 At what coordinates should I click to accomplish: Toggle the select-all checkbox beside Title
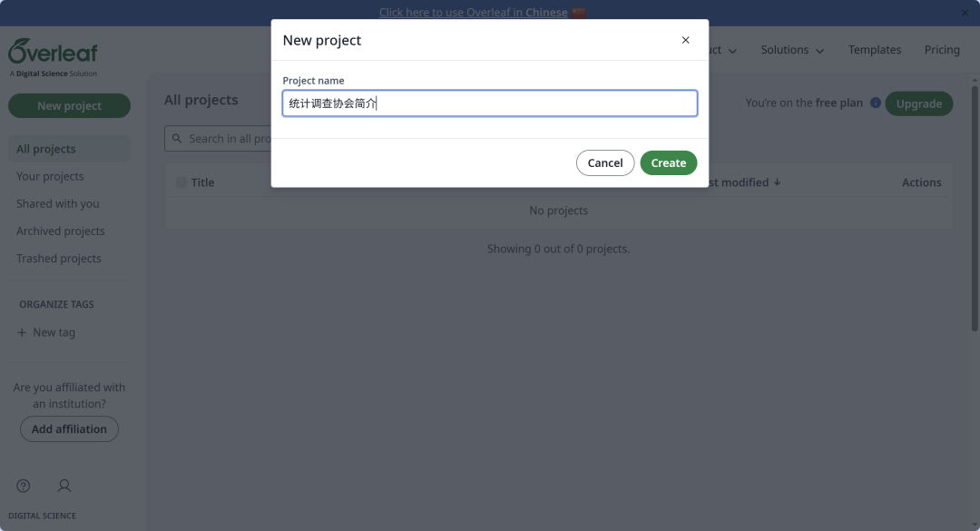[x=181, y=182]
